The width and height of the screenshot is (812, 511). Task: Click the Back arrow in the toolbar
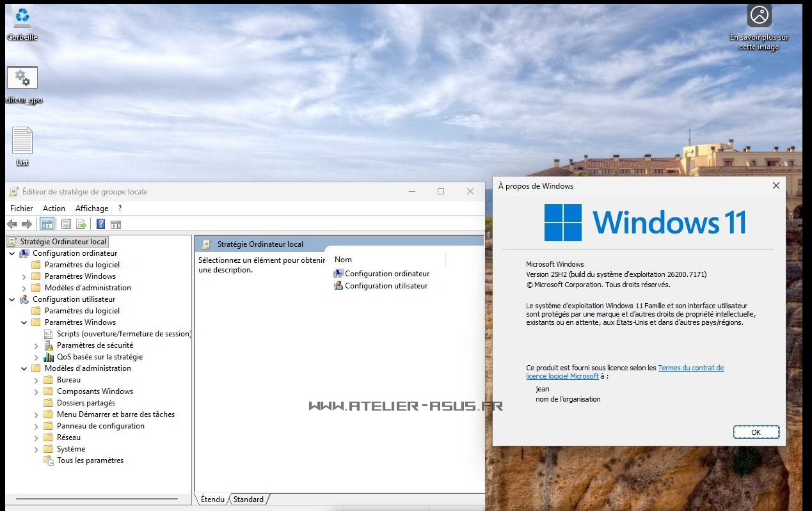(x=12, y=224)
